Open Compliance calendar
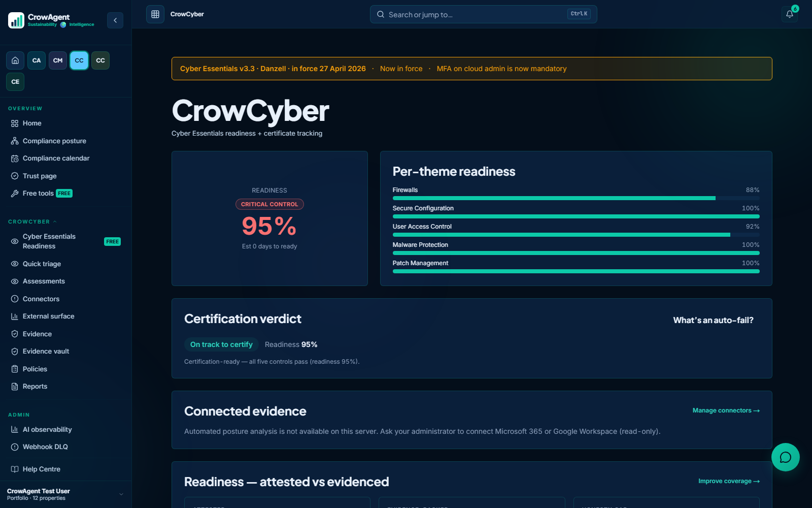812x508 pixels. (x=65, y=158)
